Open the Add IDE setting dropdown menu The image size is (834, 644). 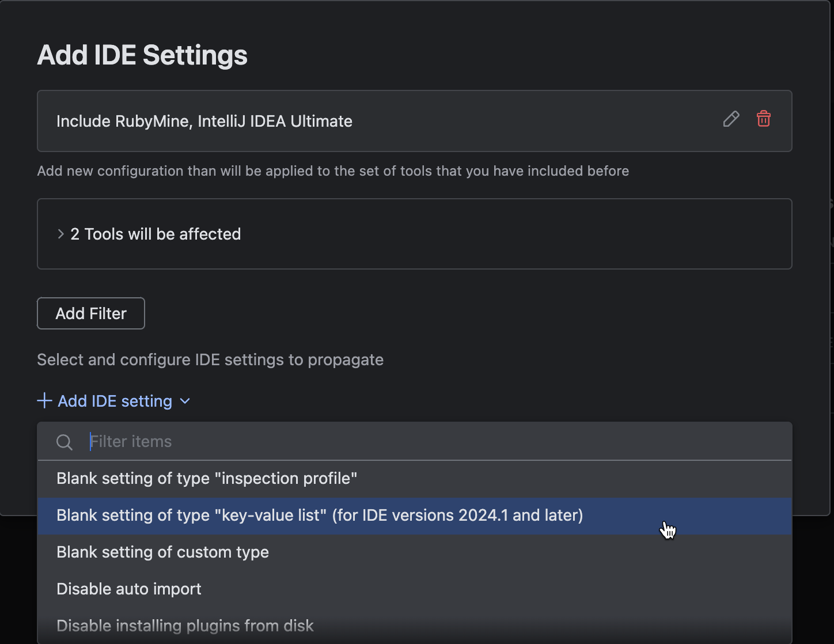tap(115, 401)
